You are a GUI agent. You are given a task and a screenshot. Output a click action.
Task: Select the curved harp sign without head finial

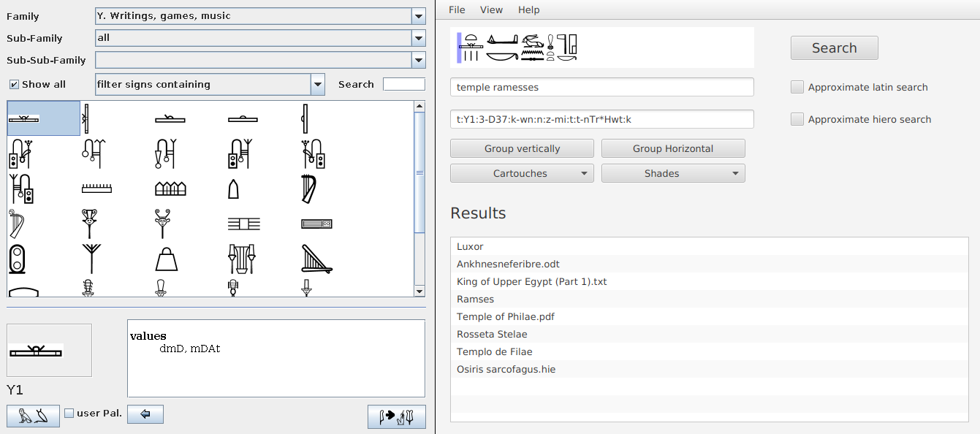click(308, 189)
